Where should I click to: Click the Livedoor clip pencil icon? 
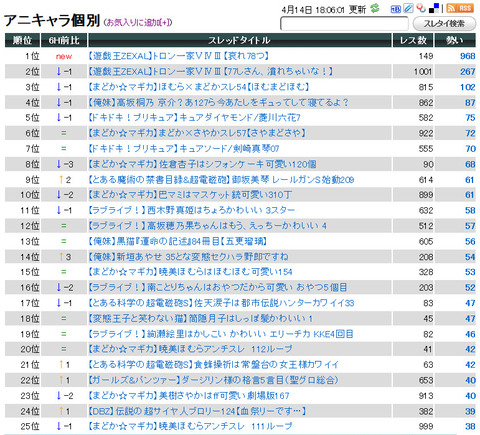click(408, 8)
